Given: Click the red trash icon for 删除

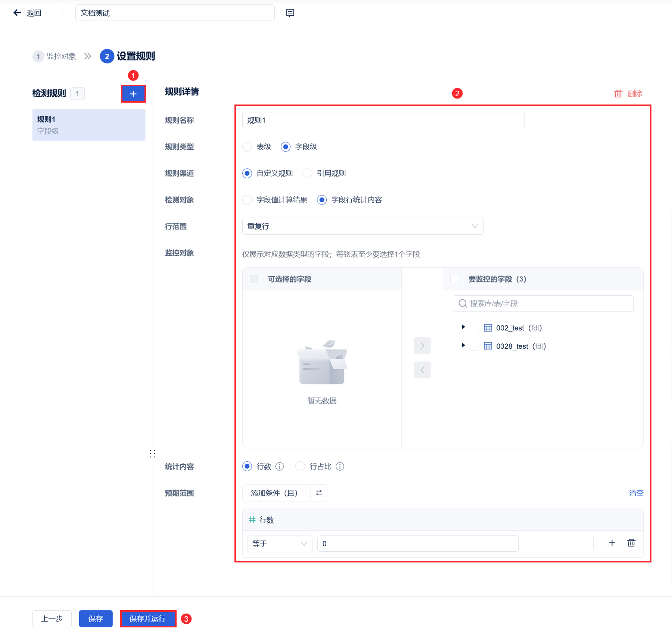Looking at the screenshot, I should click(x=618, y=94).
